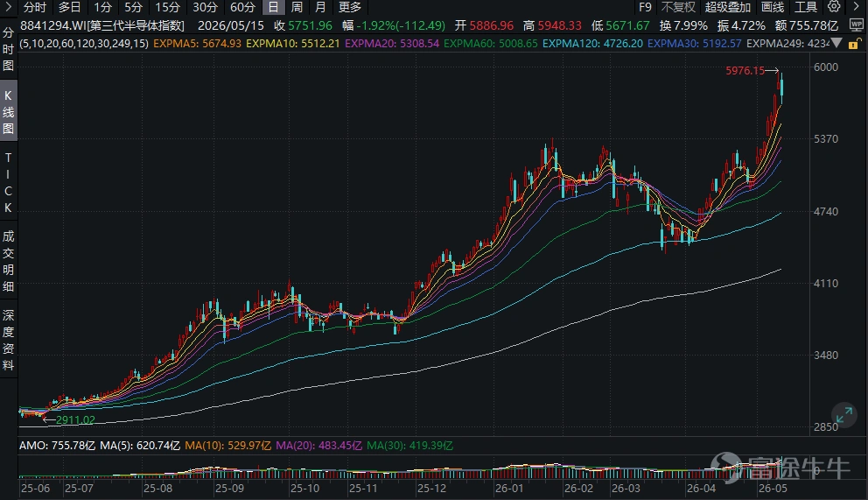Click the turnover rate 换 7.99%
The height and width of the screenshot is (500, 868).
683,25
